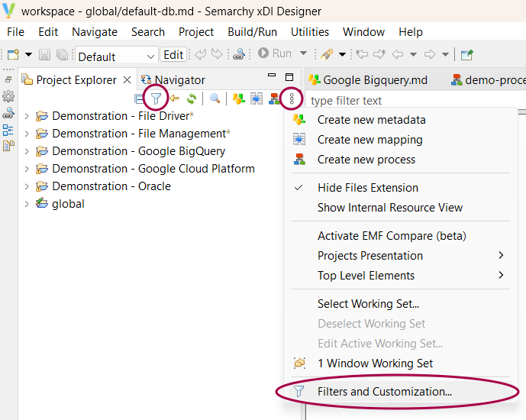Image resolution: width=526 pixels, height=420 pixels.
Task: Click the flashlight search toolbar icon
Action: coord(327,54)
